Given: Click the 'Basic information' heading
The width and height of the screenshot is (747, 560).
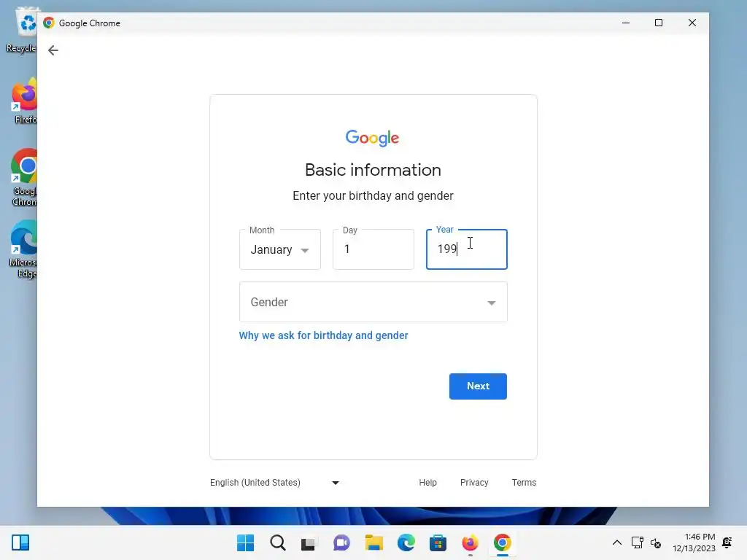Looking at the screenshot, I should 373,170.
